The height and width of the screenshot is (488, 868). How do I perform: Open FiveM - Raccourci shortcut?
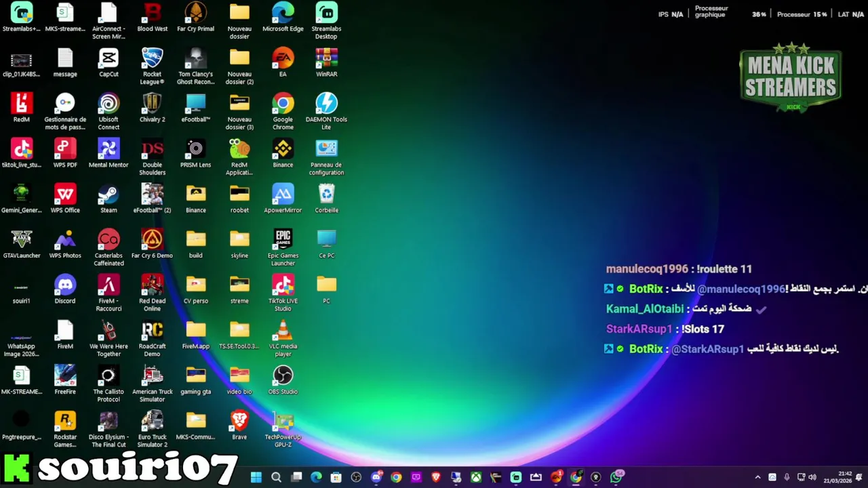(108, 293)
